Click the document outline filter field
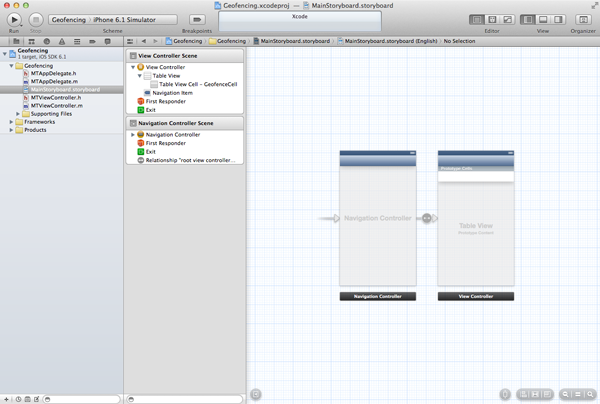 (185, 399)
